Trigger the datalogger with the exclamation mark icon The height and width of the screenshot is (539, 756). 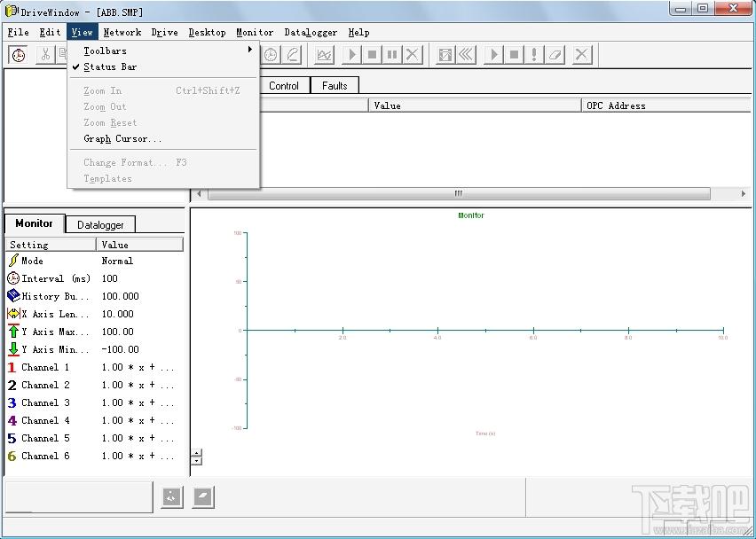(x=534, y=55)
